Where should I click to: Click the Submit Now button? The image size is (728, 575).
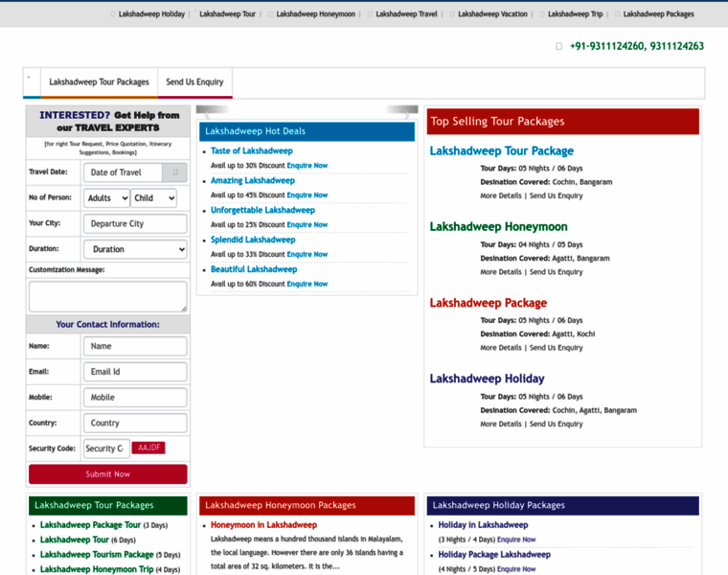[x=108, y=474]
